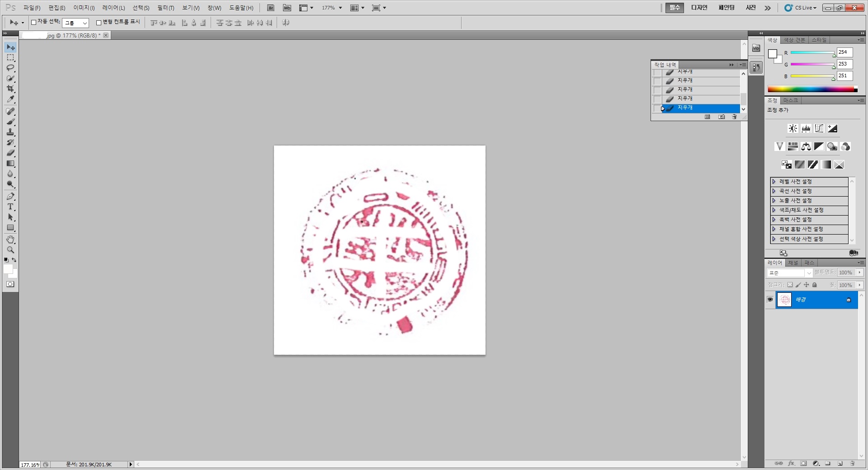This screenshot has height=470, width=868.
Task: Enable the 자동 선택 checkbox
Action: coord(33,23)
